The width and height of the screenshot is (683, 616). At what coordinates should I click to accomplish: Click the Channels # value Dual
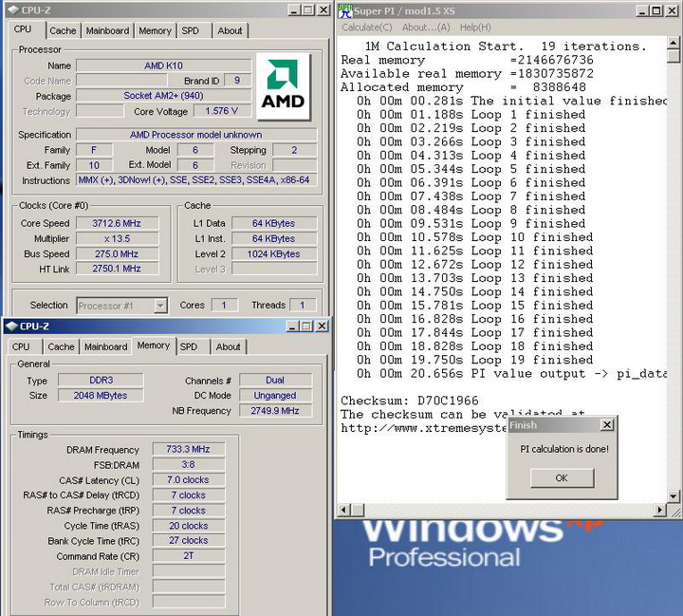[x=275, y=381]
